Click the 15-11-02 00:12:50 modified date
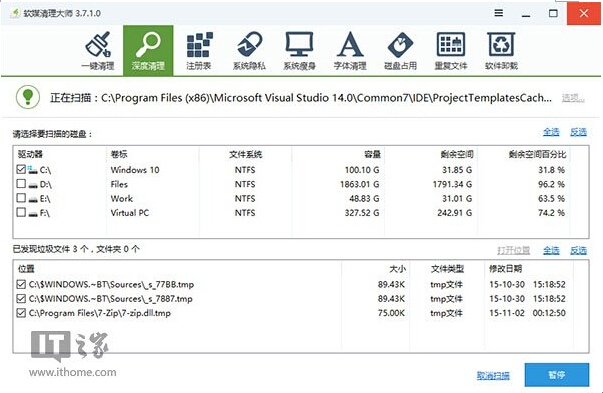 (527, 313)
